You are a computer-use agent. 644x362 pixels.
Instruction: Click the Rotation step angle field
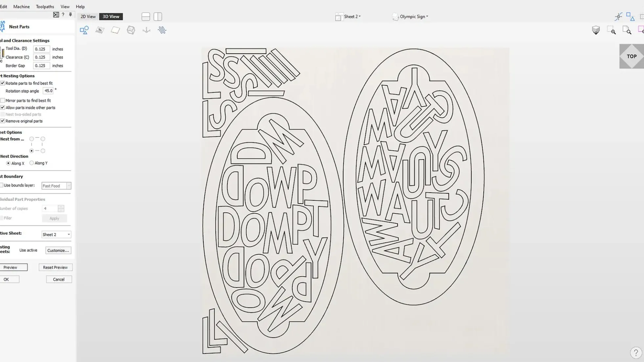(x=48, y=91)
